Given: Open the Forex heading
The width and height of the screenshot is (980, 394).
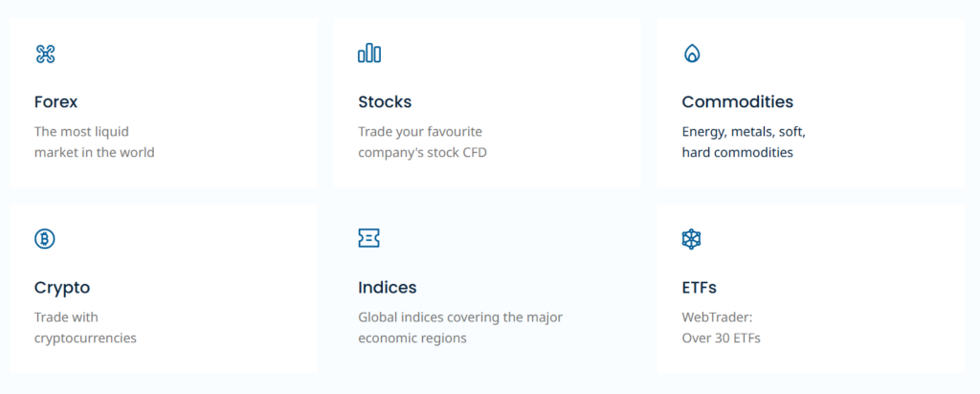Looking at the screenshot, I should [x=56, y=101].
